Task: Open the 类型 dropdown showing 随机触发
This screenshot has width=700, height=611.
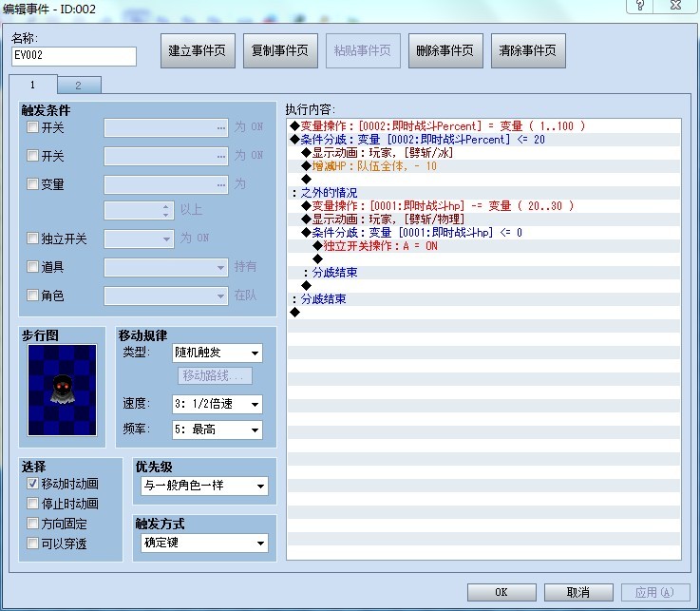Action: tap(217, 353)
